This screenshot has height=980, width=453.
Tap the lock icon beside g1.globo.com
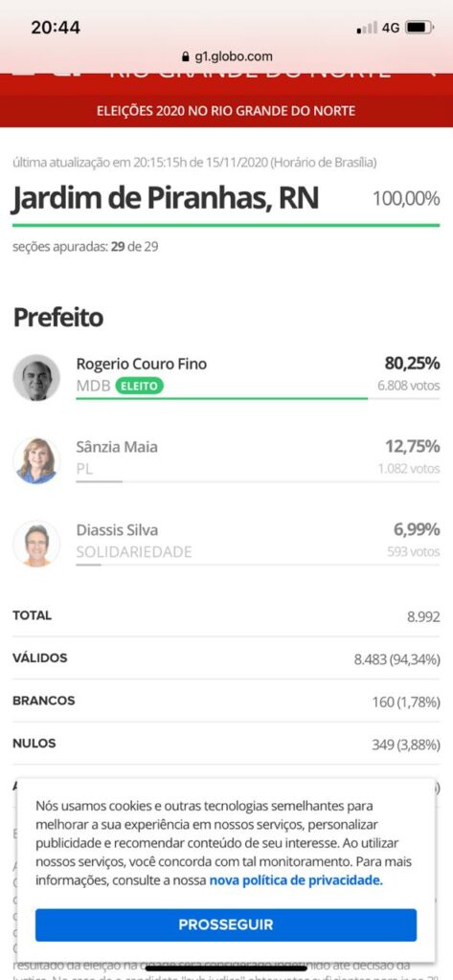pyautogui.click(x=185, y=56)
